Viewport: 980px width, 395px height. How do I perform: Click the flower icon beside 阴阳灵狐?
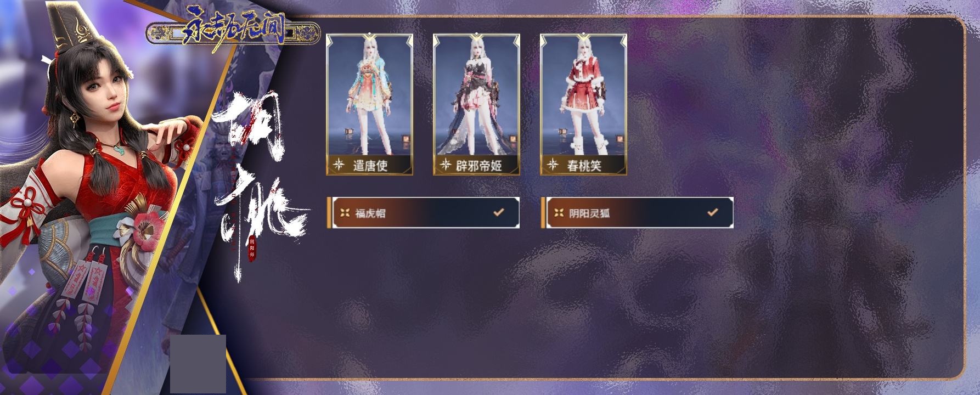point(559,213)
